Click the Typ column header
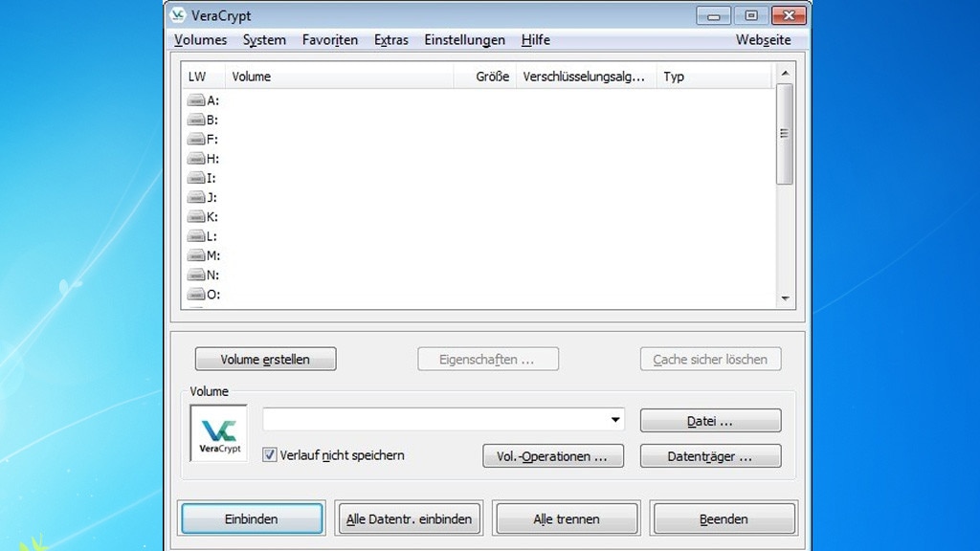This screenshot has width=980, height=551. coord(714,77)
